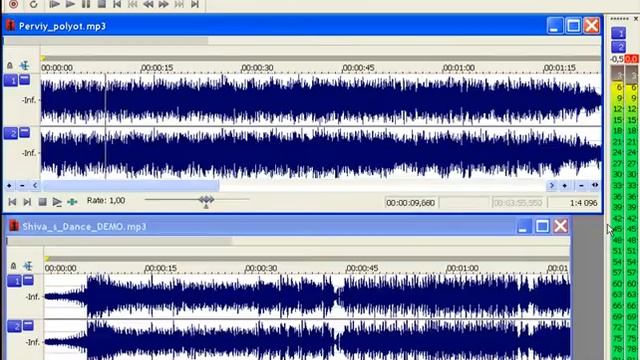
Task: Click the Forward button in the top toolbar
Action: [164, 4]
